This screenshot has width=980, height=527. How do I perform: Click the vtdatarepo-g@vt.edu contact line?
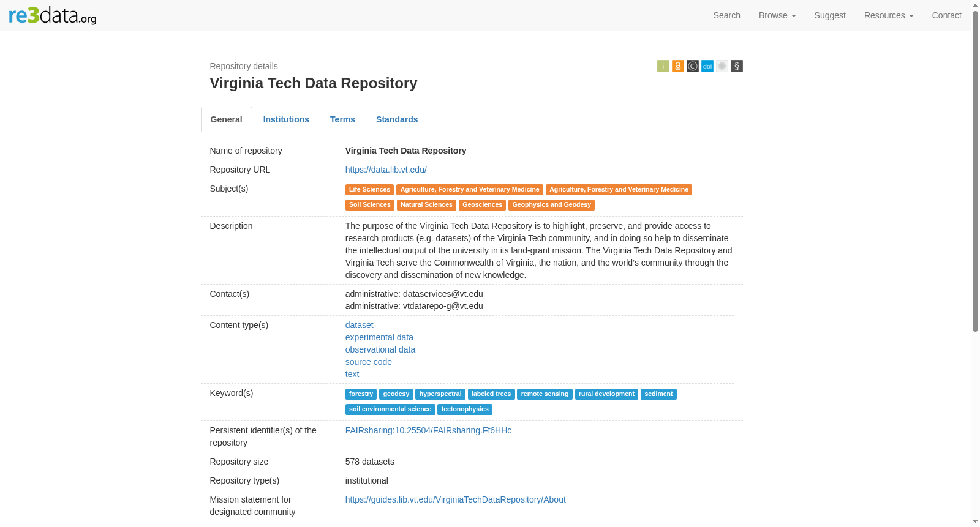pos(414,306)
